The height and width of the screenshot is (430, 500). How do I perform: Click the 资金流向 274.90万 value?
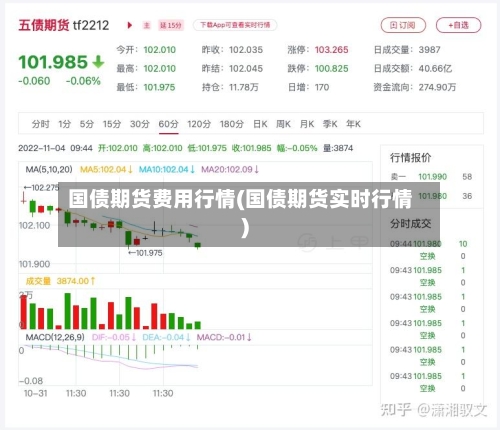click(437, 87)
